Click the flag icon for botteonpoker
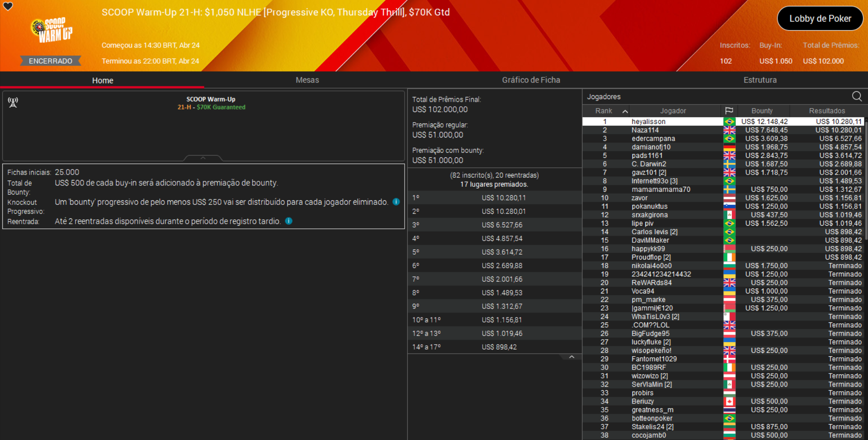Screen dimensions: 868x440 point(729,418)
